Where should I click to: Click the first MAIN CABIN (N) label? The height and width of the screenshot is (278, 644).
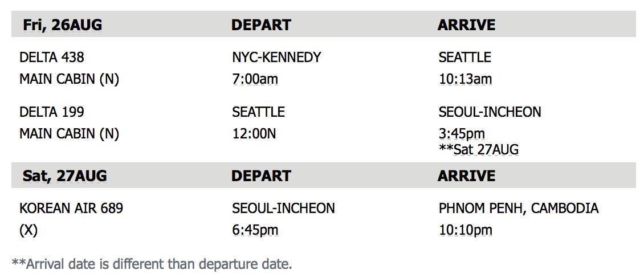click(69, 79)
